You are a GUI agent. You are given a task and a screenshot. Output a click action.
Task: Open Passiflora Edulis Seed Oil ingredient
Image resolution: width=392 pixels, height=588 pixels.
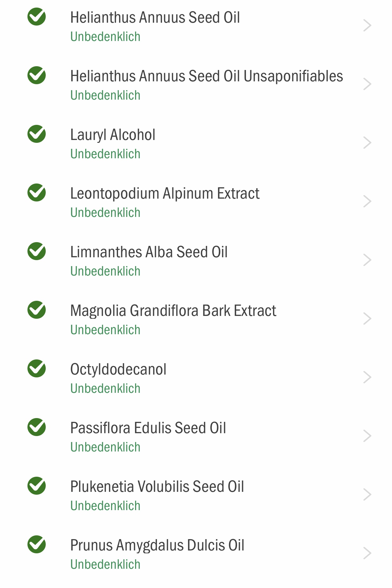point(196,436)
